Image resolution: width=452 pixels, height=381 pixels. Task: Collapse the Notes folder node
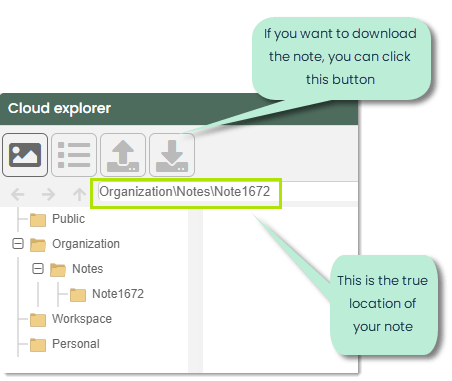point(38,269)
